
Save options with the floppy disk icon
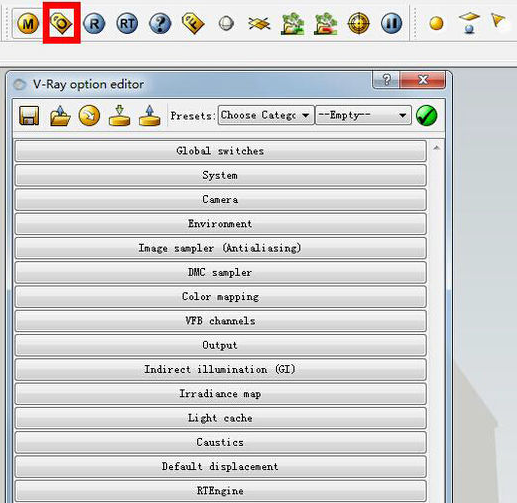pyautogui.click(x=29, y=116)
